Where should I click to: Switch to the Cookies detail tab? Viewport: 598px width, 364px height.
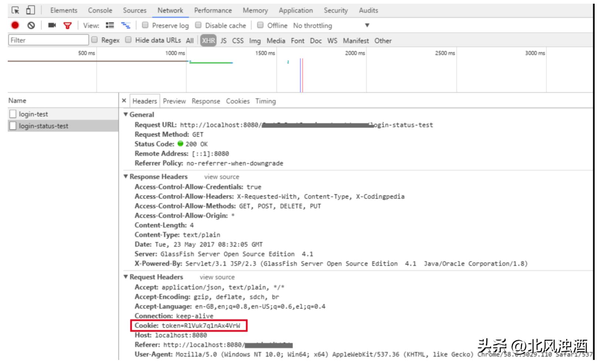point(238,101)
